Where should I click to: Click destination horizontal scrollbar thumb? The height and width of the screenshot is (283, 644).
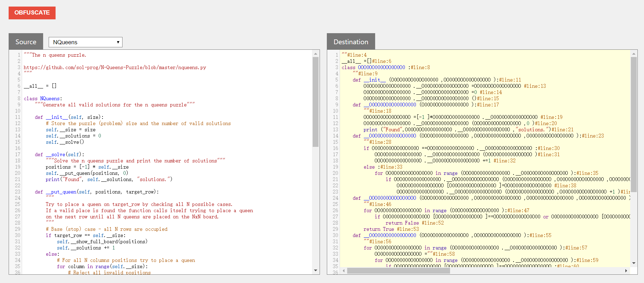tap(399, 271)
